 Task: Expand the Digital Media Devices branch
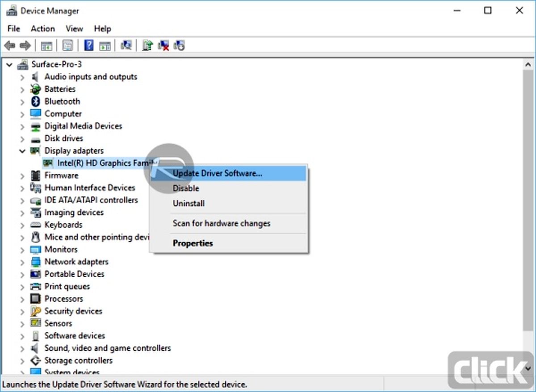point(22,126)
